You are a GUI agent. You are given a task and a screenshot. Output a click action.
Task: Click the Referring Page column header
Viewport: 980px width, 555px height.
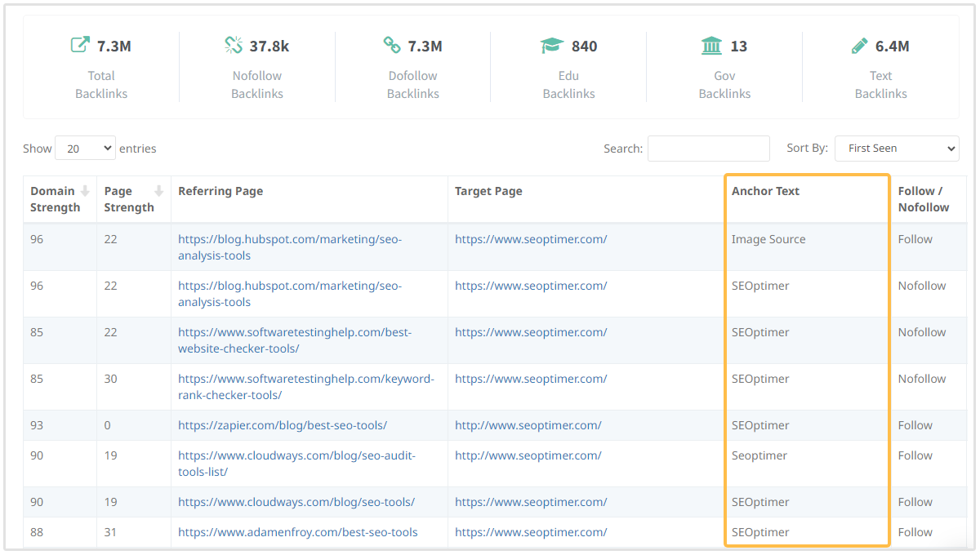220,191
